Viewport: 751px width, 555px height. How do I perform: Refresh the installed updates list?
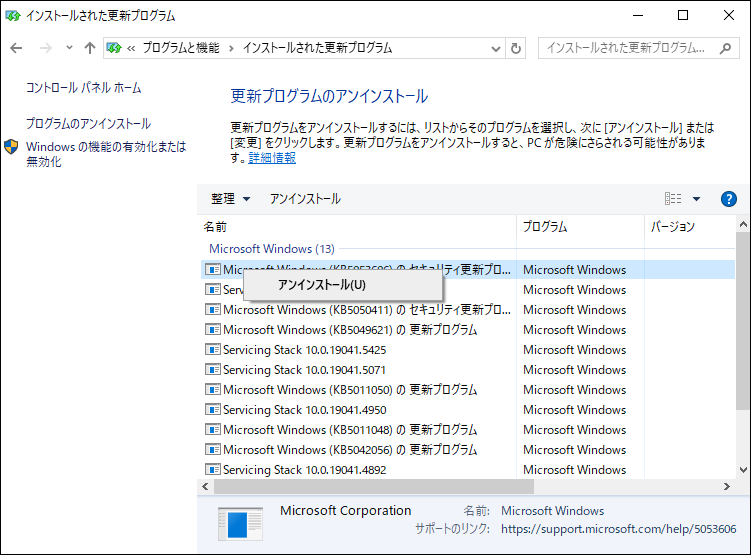click(x=516, y=48)
